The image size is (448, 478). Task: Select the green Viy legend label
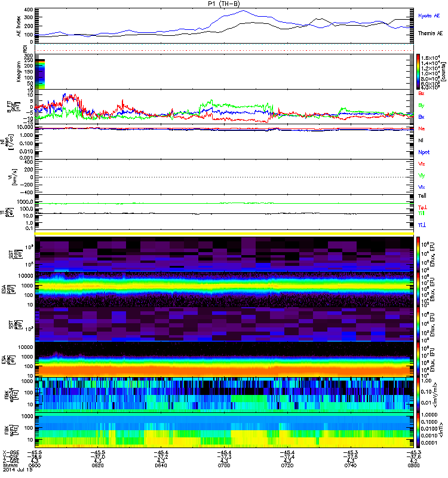click(x=422, y=176)
